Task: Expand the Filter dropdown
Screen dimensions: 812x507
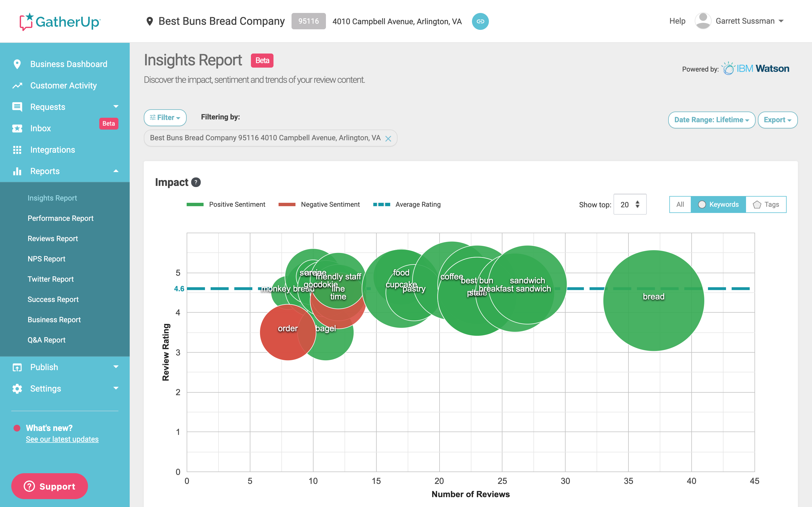Action: 165,118
